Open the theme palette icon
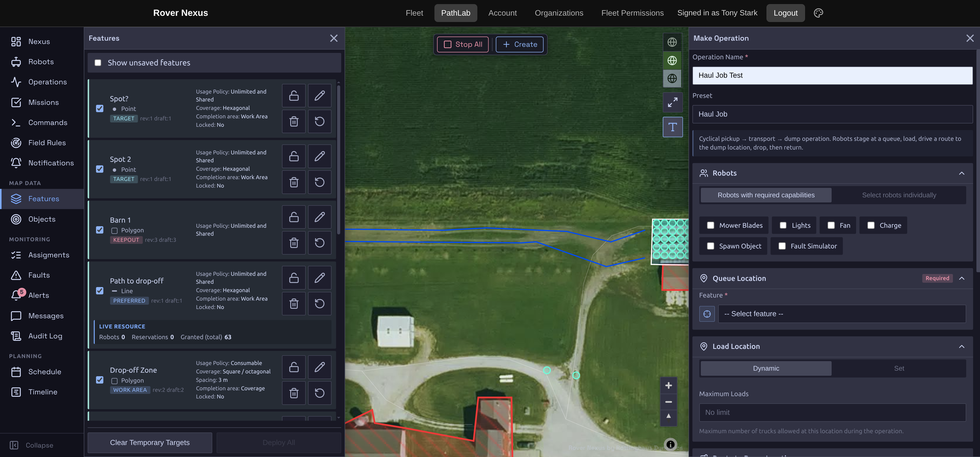 click(818, 13)
